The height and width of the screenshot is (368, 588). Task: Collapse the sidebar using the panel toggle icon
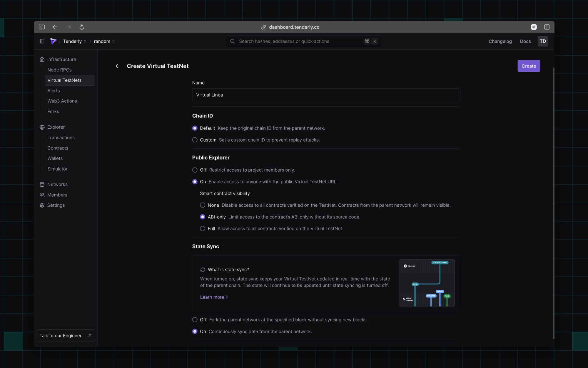coord(42,41)
